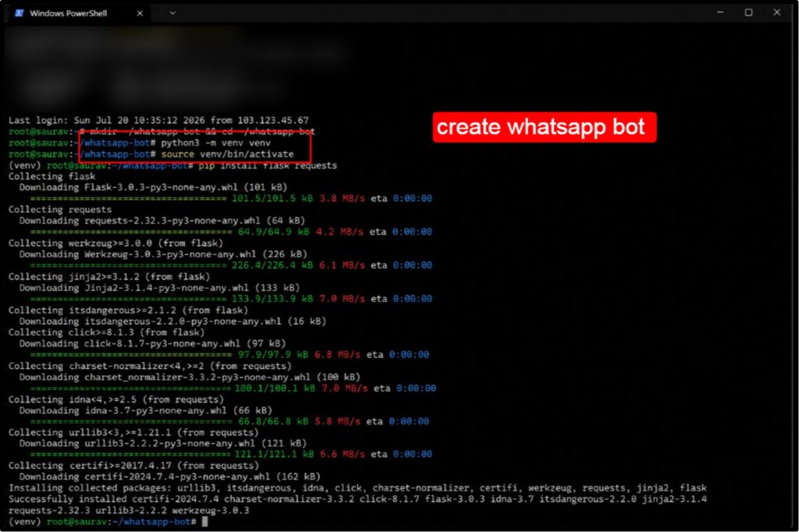Screen dimensions: 799x532
Task: Click the IP address 103.123.45.67
Action: click(273, 120)
